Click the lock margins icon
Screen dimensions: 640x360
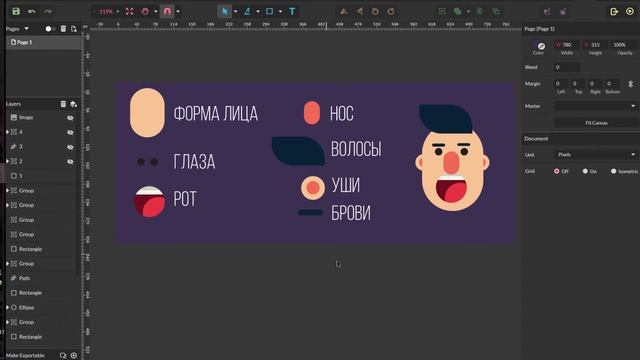click(631, 84)
